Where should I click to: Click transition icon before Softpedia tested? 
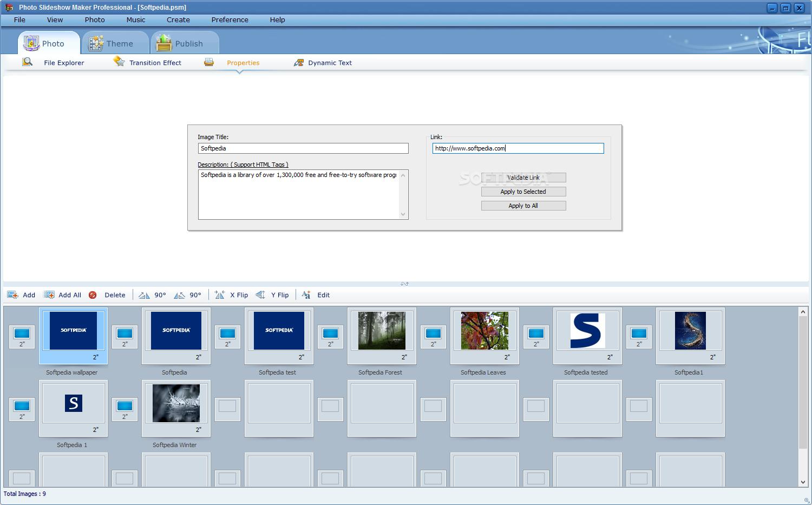click(536, 337)
